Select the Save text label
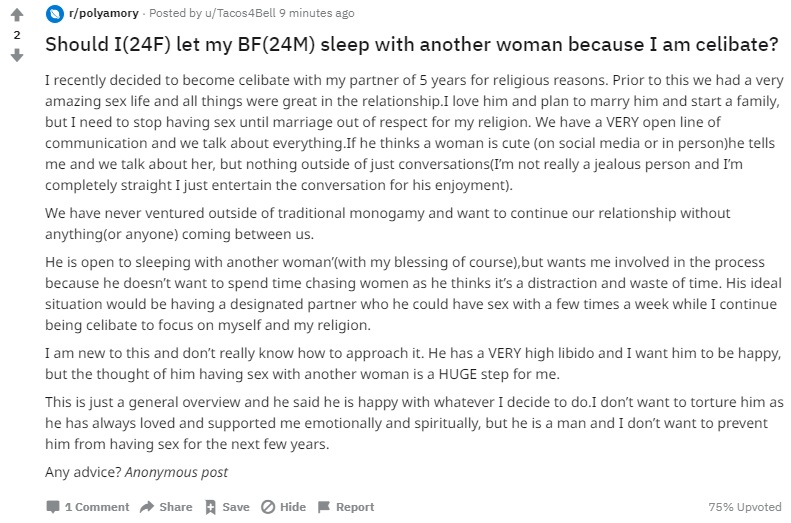The height and width of the screenshot is (523, 791). [236, 507]
